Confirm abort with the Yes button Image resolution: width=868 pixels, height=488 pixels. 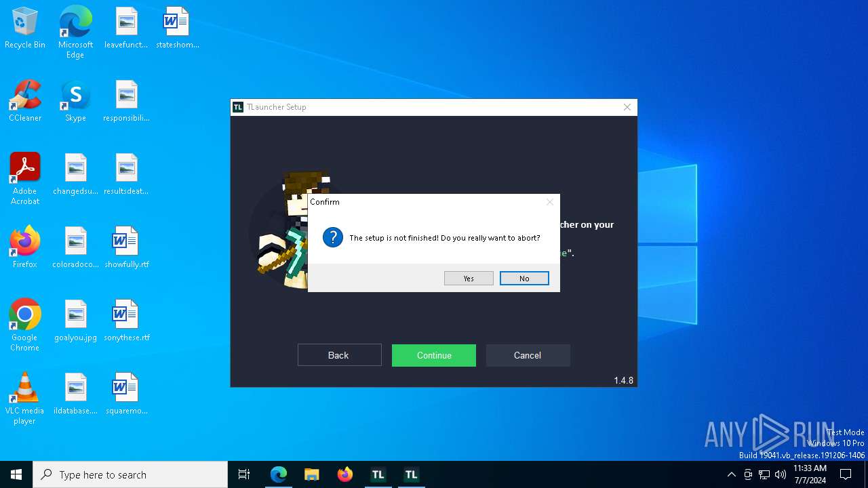click(469, 279)
